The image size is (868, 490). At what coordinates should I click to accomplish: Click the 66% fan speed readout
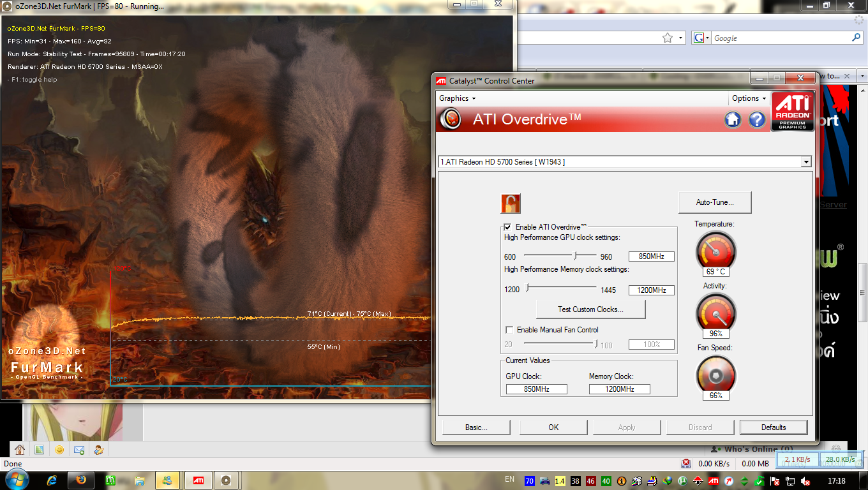(x=715, y=396)
